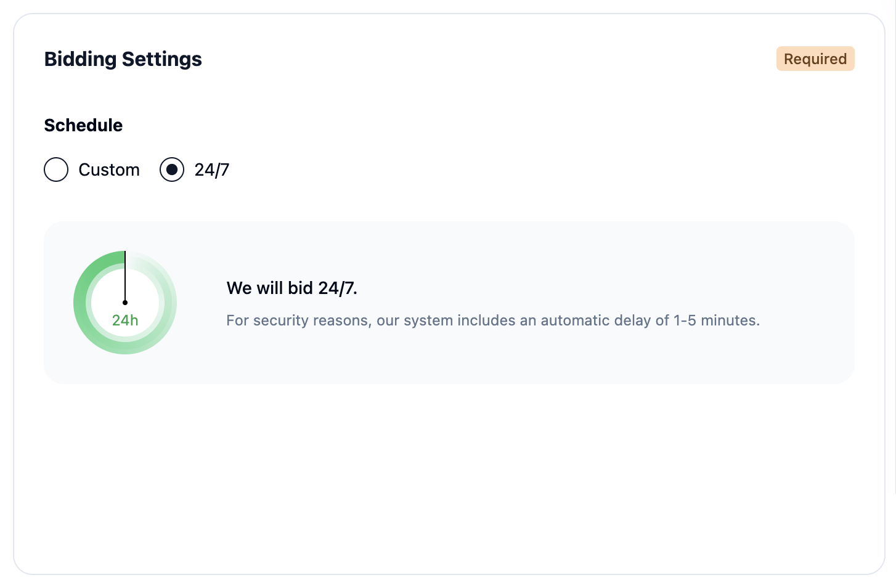This screenshot has width=896, height=588.
Task: Click the clock hand inside the dial
Action: pos(125,277)
